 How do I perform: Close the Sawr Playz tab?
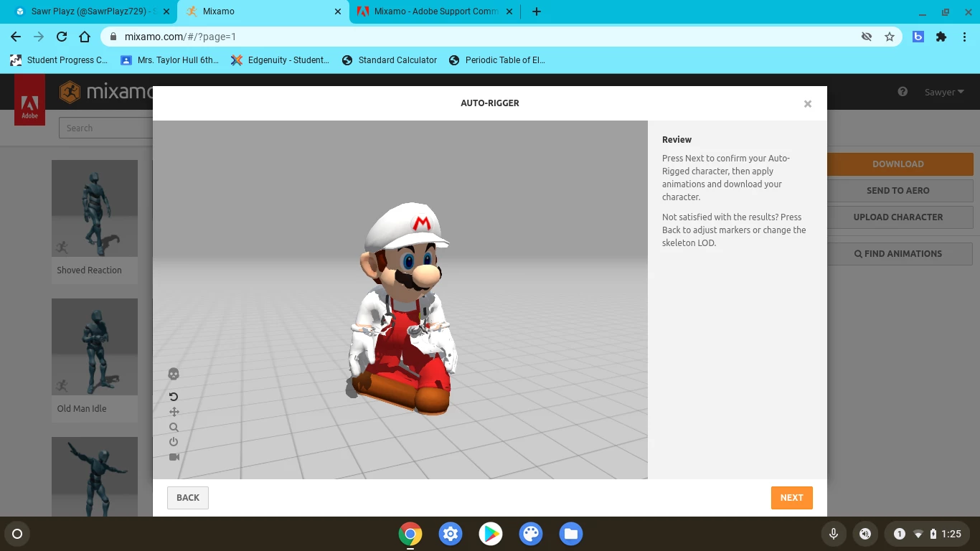[166, 11]
